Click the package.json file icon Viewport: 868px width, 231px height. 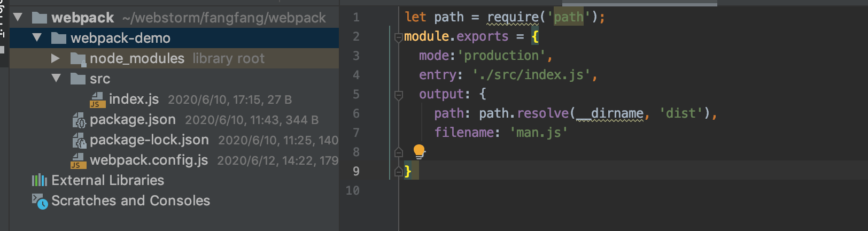(x=79, y=120)
